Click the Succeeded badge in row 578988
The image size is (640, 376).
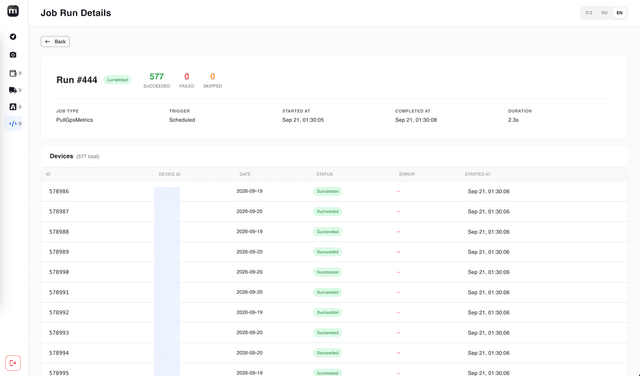coord(327,232)
